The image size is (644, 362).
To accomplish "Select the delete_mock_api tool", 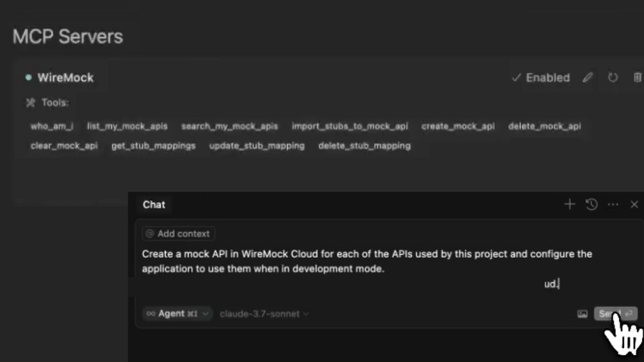I will 545,126.
